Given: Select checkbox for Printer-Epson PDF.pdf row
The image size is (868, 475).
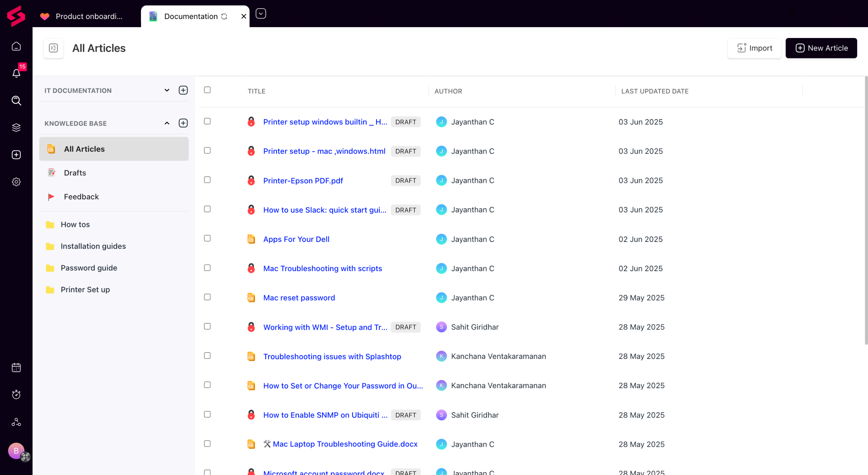Looking at the screenshot, I should pyautogui.click(x=207, y=180).
